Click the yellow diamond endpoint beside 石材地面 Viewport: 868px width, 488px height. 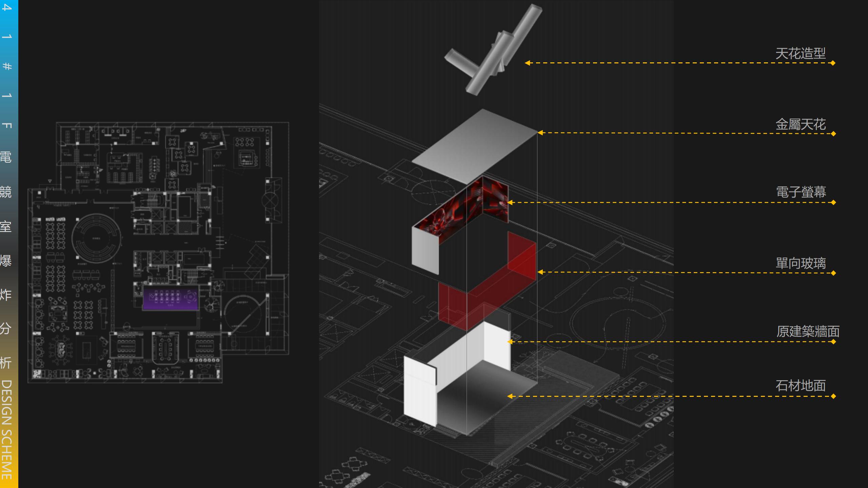pyautogui.click(x=833, y=396)
